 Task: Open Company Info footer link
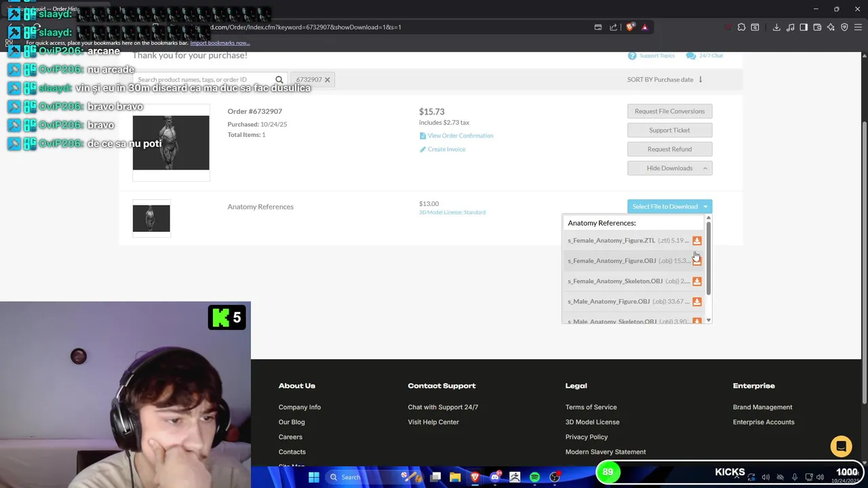[x=300, y=407]
